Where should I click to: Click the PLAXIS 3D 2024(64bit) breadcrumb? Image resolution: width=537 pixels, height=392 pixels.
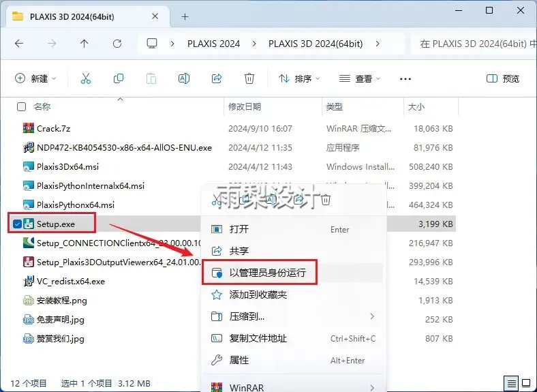point(316,44)
